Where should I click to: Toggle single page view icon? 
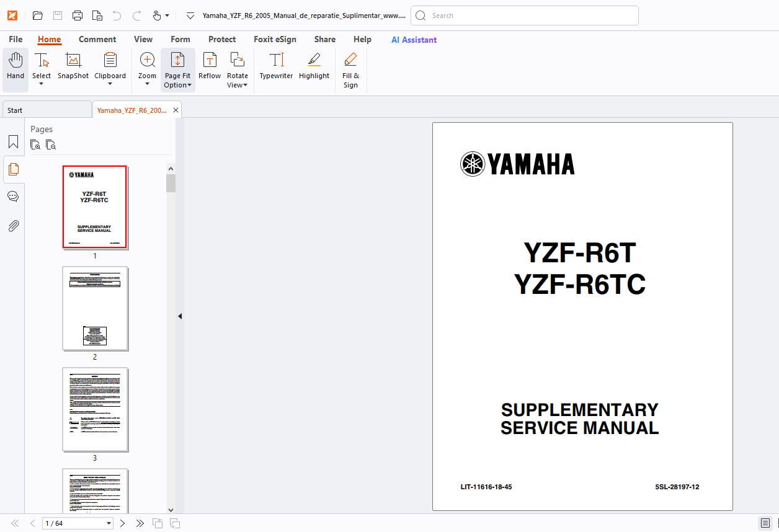coord(765,523)
